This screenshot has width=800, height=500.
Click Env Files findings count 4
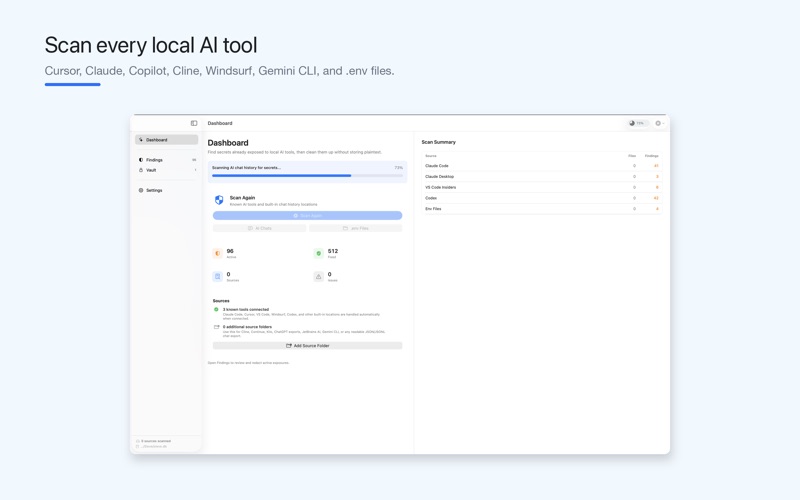(657, 209)
